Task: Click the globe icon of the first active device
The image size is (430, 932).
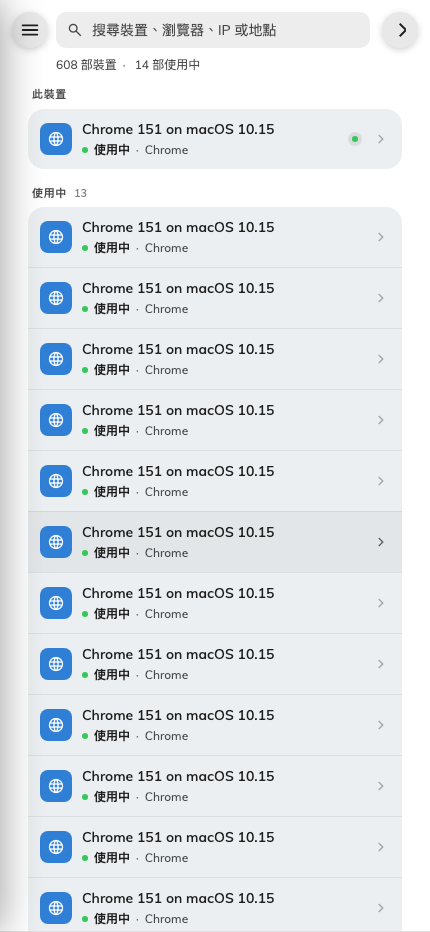Action: 56,237
